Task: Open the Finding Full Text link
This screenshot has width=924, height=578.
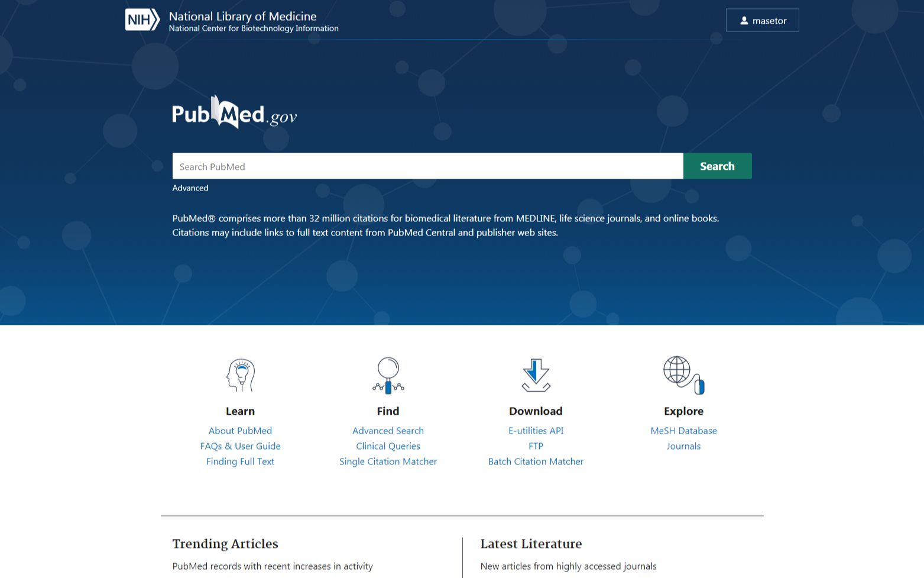Action: (240, 461)
